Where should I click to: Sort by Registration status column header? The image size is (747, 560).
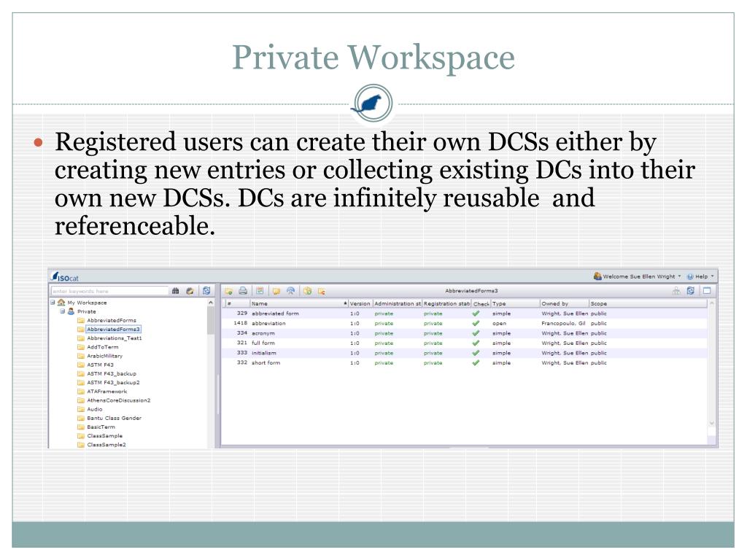[x=446, y=303]
